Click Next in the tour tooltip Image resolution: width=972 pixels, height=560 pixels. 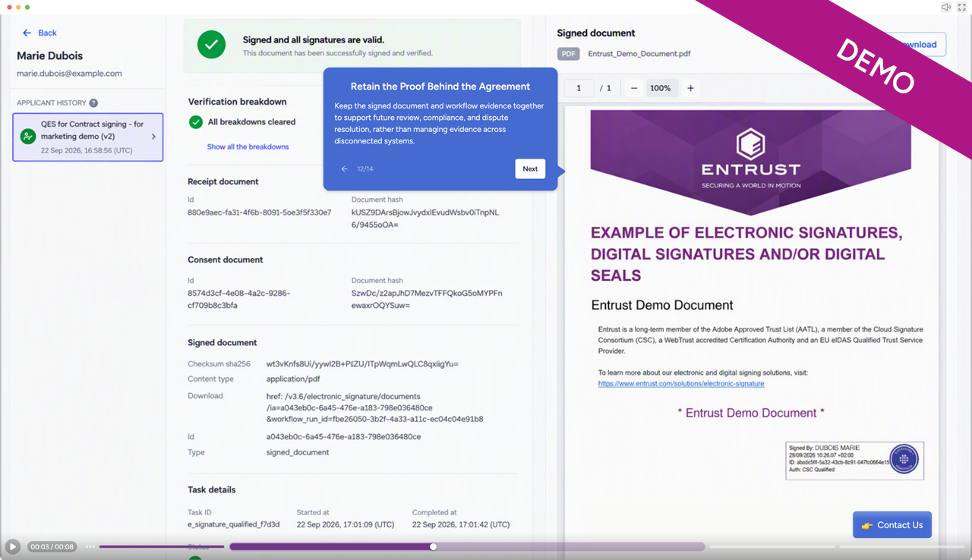click(530, 168)
